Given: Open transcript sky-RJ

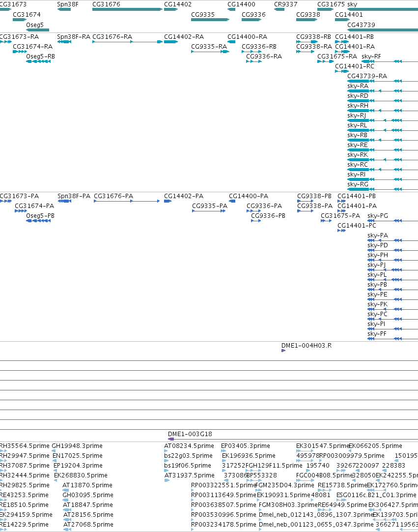Looking at the screenshot, I should (x=383, y=120).
